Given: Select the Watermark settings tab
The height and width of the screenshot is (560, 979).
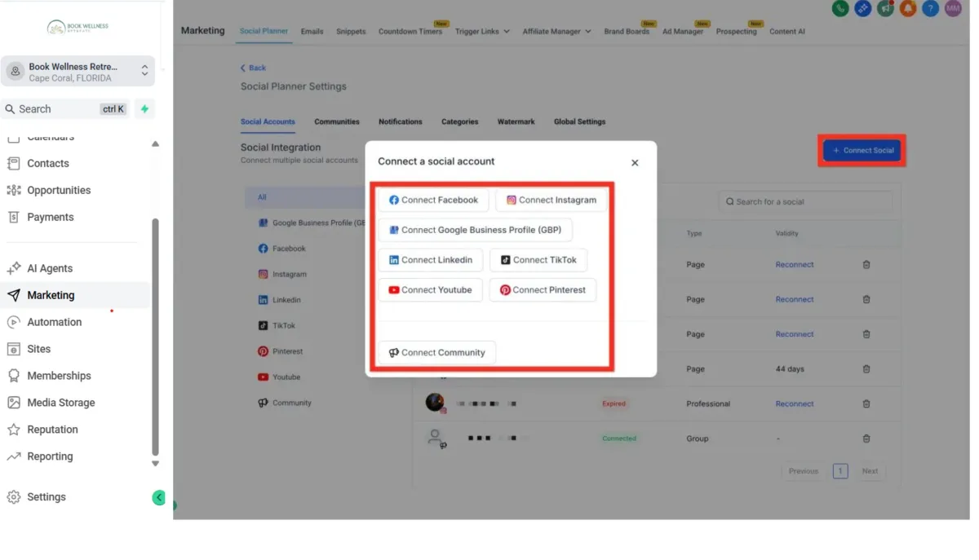Looking at the screenshot, I should pos(516,121).
